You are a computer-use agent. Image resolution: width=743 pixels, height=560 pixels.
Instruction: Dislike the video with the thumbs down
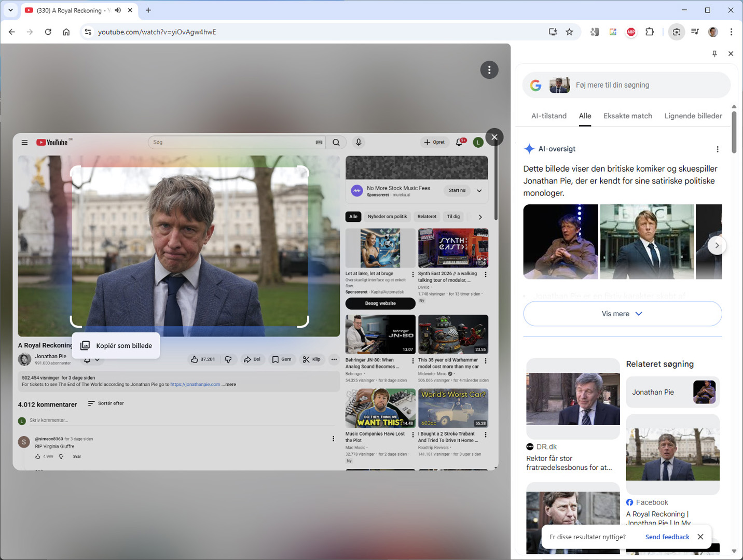(228, 359)
